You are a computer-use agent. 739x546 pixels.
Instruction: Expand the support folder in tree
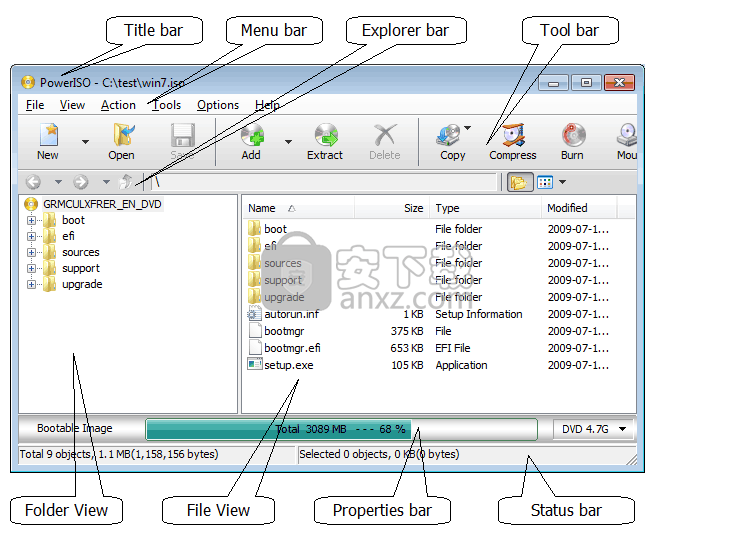pos(31,268)
